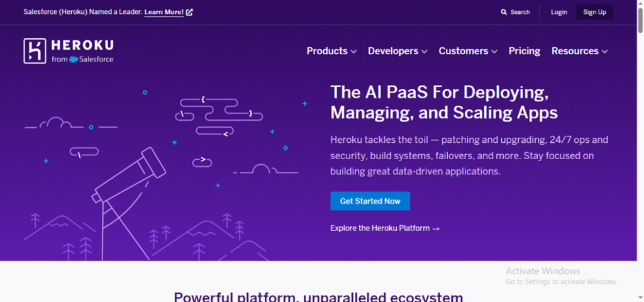Open the Resources menu
This screenshot has height=302, width=644.
click(579, 51)
